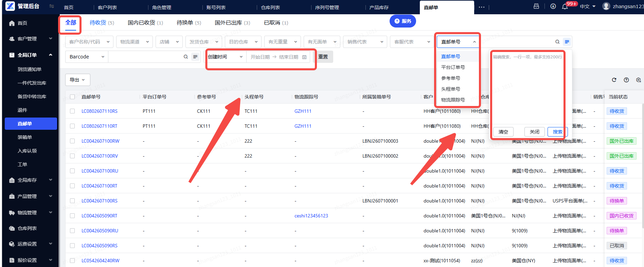Open the 发货仓库 dropdown
The width and height of the screenshot is (644, 267).
pyautogui.click(x=204, y=42)
